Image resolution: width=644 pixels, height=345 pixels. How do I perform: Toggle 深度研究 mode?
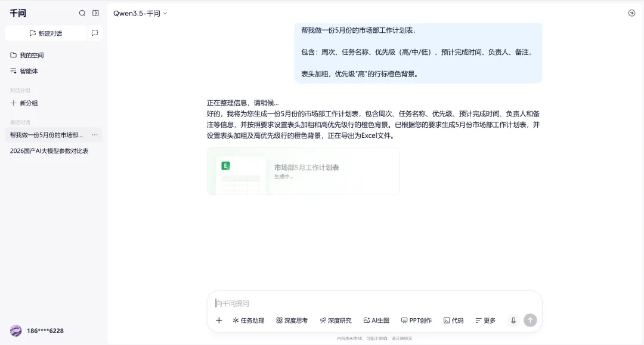336,321
